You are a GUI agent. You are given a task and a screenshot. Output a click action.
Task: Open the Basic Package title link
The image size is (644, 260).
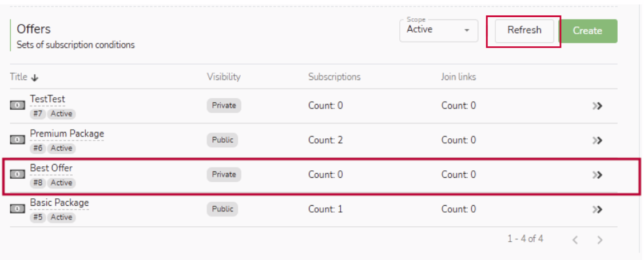point(59,203)
